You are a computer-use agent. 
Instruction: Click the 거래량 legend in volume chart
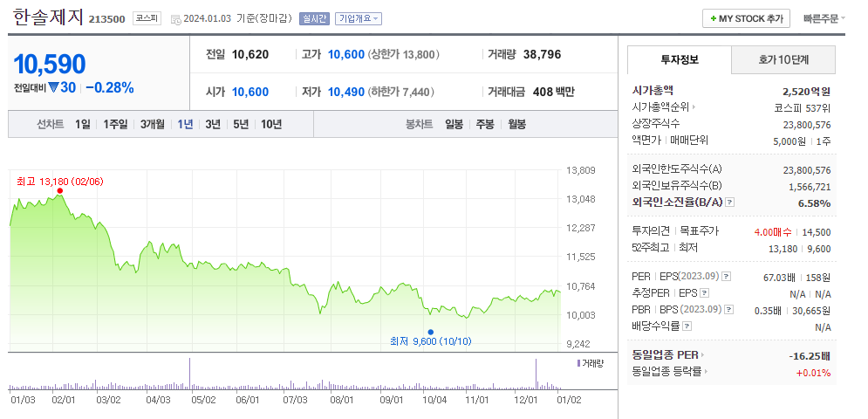590,363
